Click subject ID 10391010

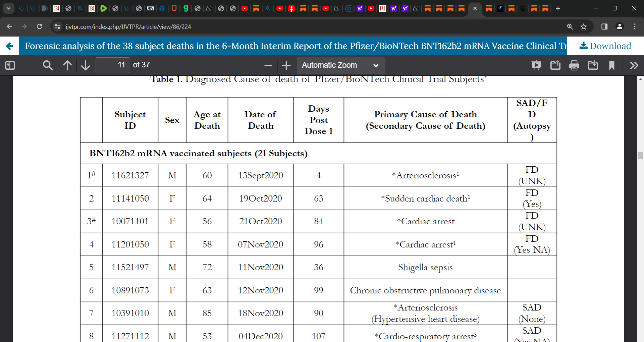pos(130,313)
